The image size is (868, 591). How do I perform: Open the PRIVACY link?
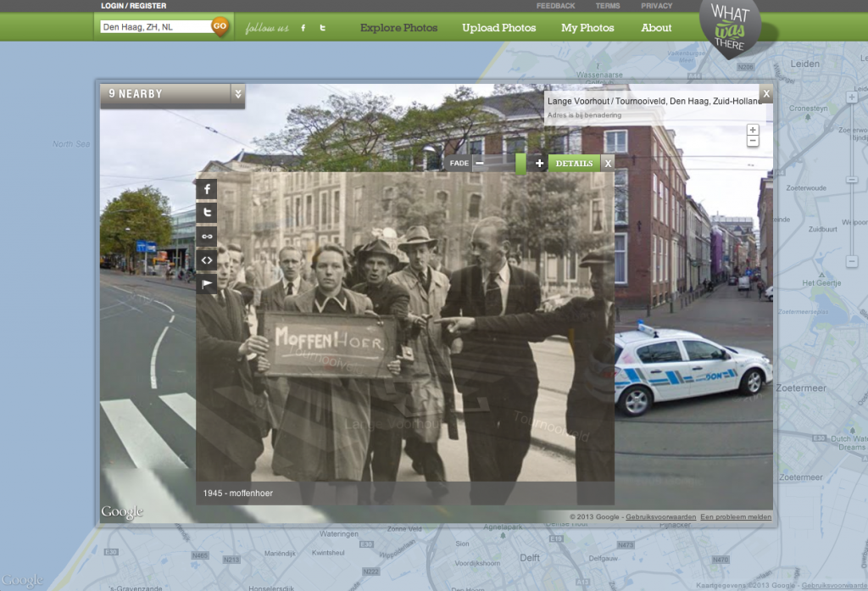pos(657,6)
